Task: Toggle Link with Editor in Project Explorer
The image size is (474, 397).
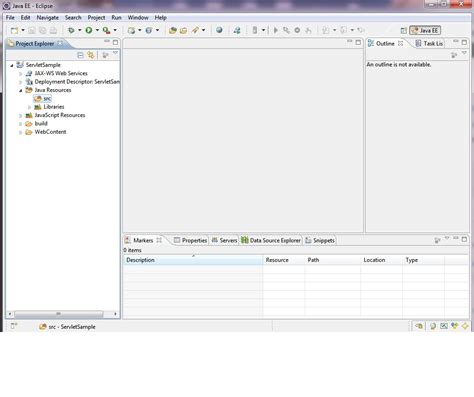Action: tap(91, 55)
